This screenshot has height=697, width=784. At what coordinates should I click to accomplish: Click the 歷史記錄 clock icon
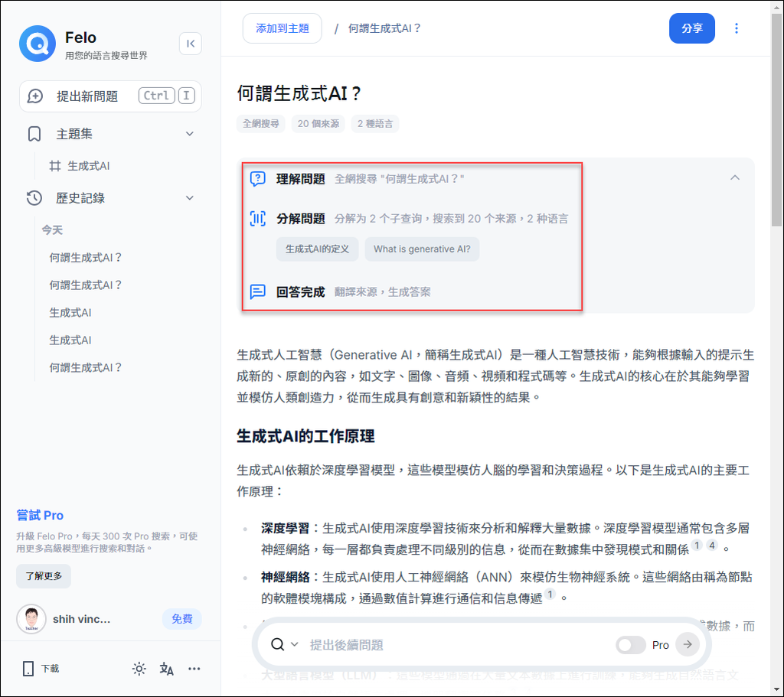[x=34, y=198]
